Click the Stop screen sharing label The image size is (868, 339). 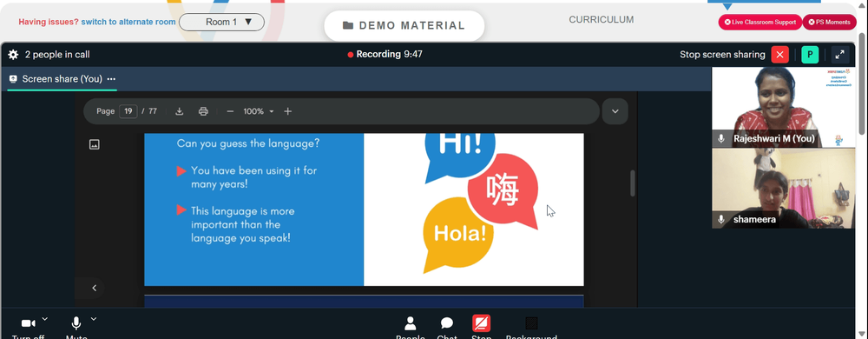tap(722, 54)
